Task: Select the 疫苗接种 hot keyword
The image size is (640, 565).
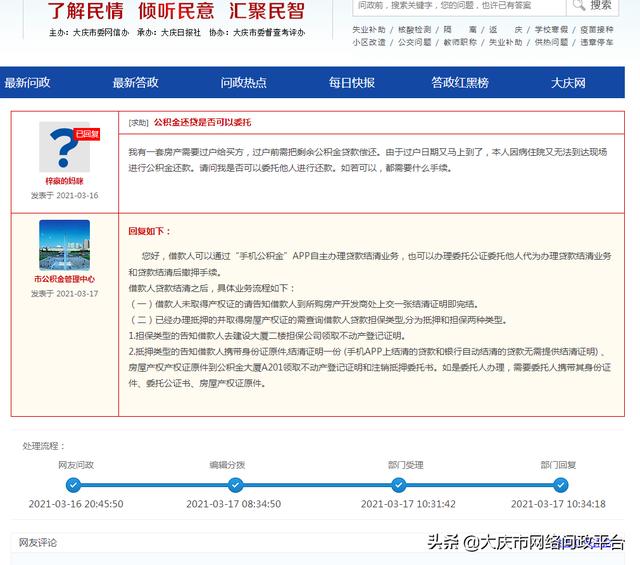Action: pyautogui.click(x=597, y=29)
